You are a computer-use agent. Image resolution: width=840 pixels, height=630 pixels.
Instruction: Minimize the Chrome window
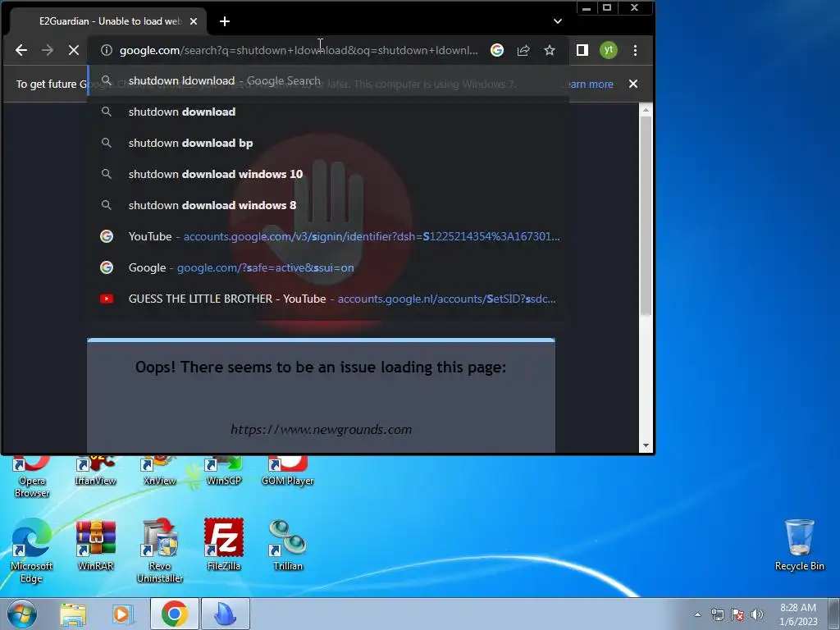587,7
